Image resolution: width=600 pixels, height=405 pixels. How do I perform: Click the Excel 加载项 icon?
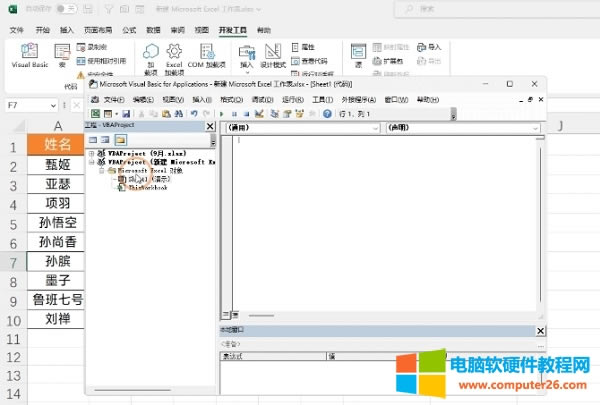pyautogui.click(x=175, y=58)
